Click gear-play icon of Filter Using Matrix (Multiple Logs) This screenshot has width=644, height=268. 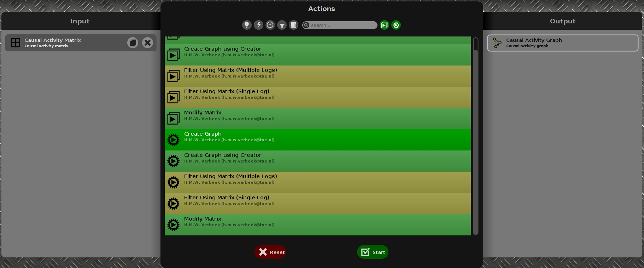click(x=173, y=182)
